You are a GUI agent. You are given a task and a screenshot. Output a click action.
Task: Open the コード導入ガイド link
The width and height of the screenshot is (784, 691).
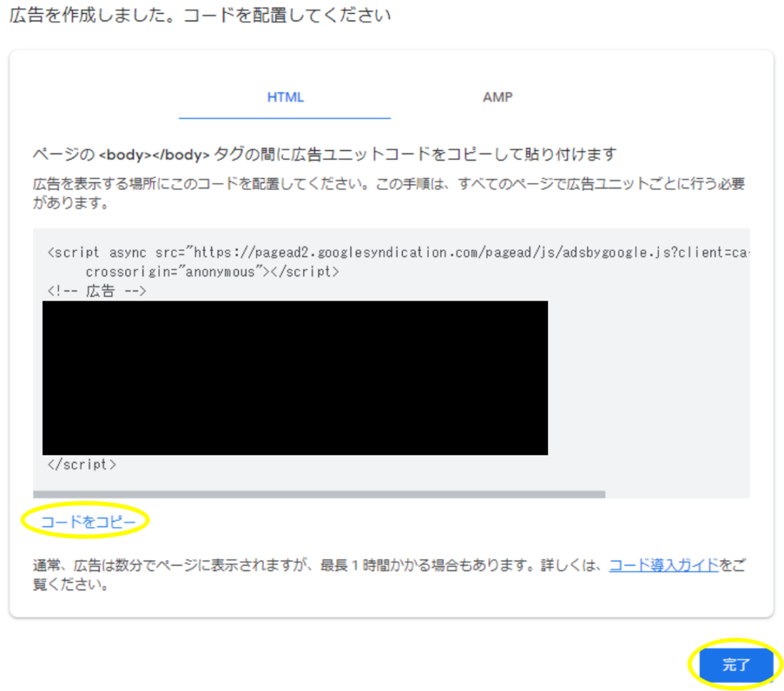(664, 565)
